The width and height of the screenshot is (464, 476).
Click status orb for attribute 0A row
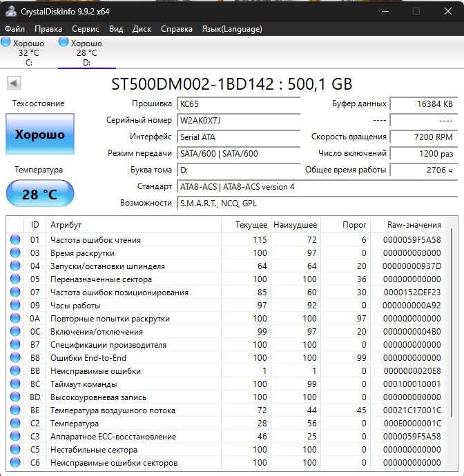pyautogui.click(x=15, y=318)
